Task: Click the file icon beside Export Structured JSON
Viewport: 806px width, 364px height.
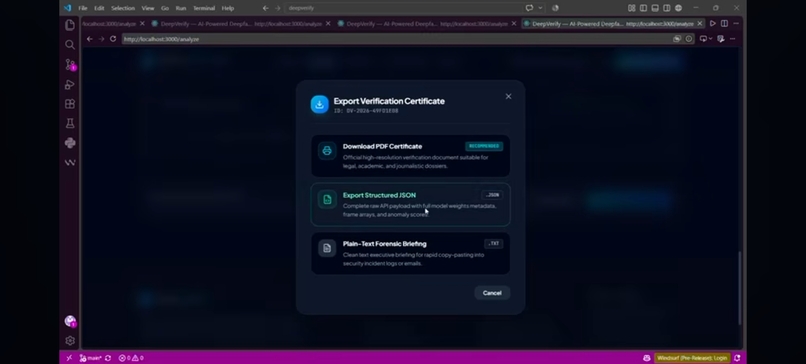Action: [327, 199]
